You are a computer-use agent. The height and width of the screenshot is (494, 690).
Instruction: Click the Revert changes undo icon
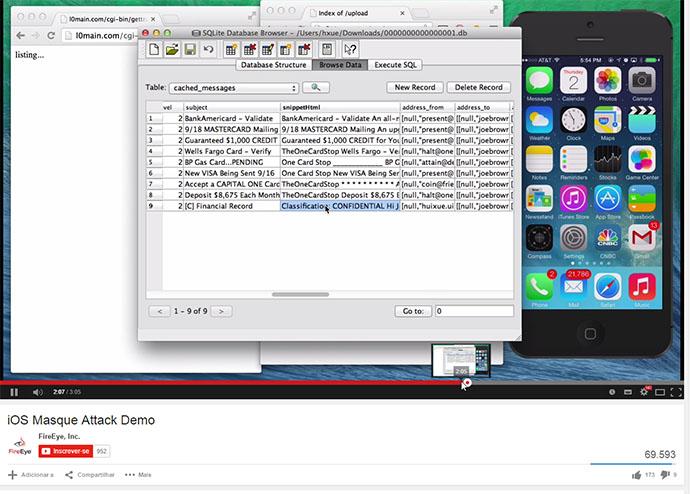tap(208, 49)
